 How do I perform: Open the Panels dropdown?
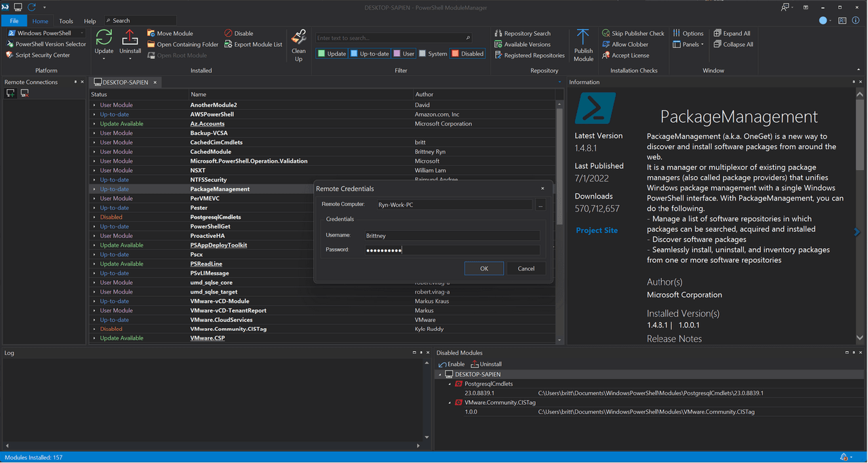tap(688, 44)
